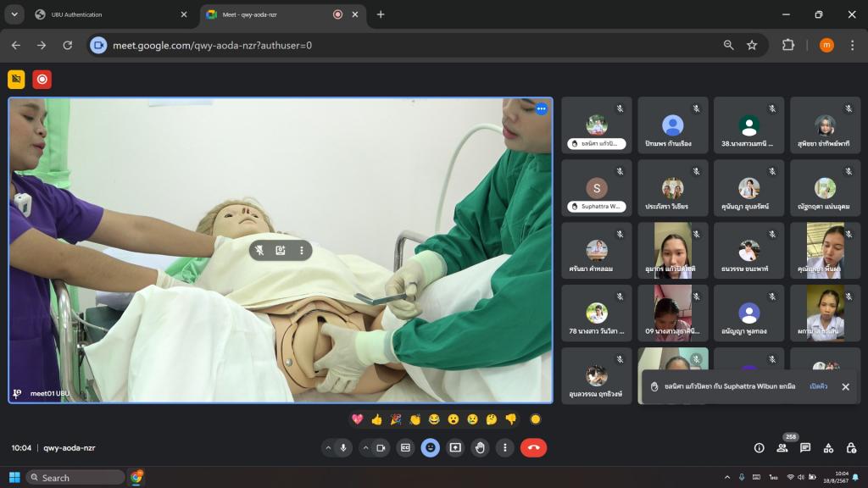Pick the reaction skin tone color circle
Image resolution: width=868 pixels, height=488 pixels.
point(535,419)
